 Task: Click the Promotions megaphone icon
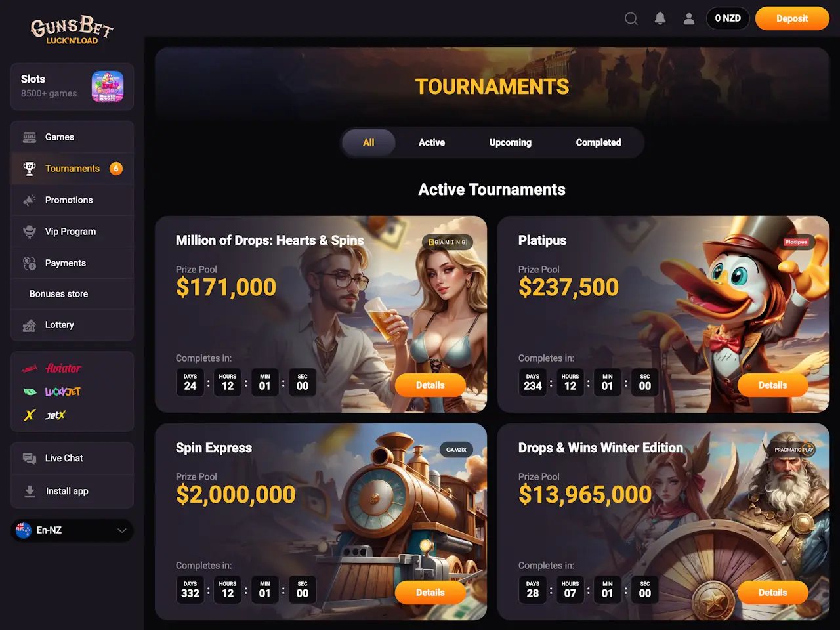click(30, 200)
